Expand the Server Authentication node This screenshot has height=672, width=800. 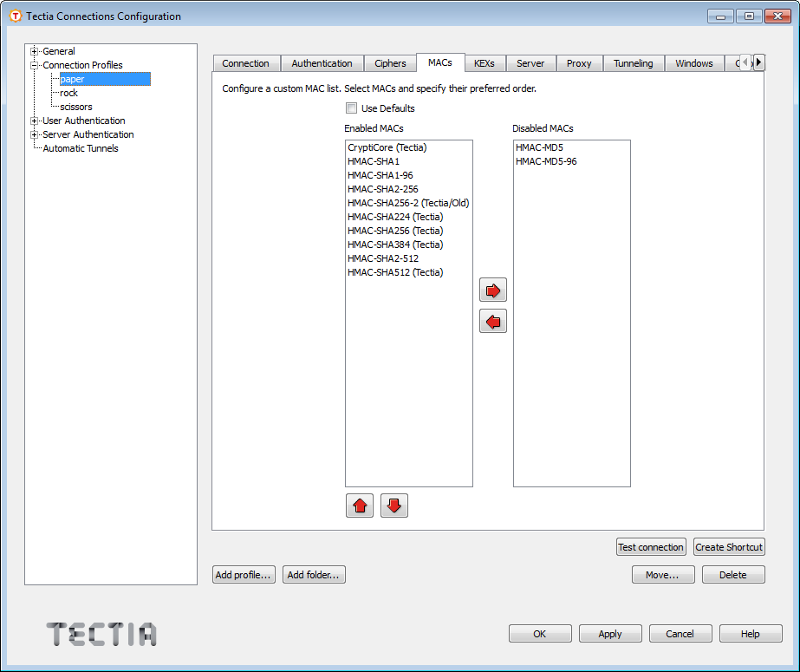(x=34, y=134)
